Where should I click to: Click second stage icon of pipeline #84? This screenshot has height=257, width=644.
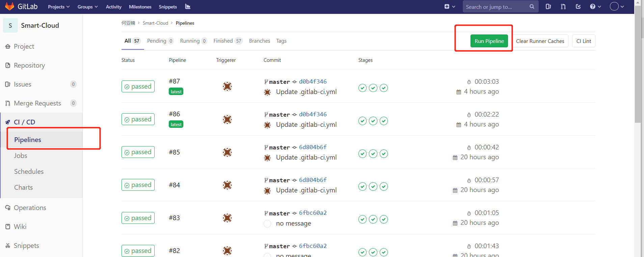(373, 186)
